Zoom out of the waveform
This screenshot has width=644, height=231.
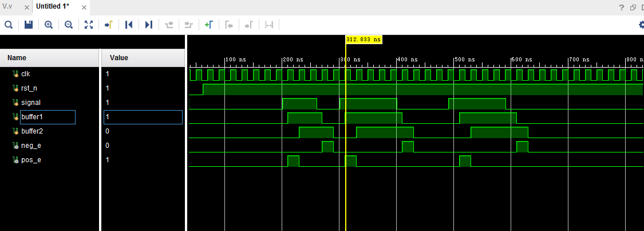[69, 25]
